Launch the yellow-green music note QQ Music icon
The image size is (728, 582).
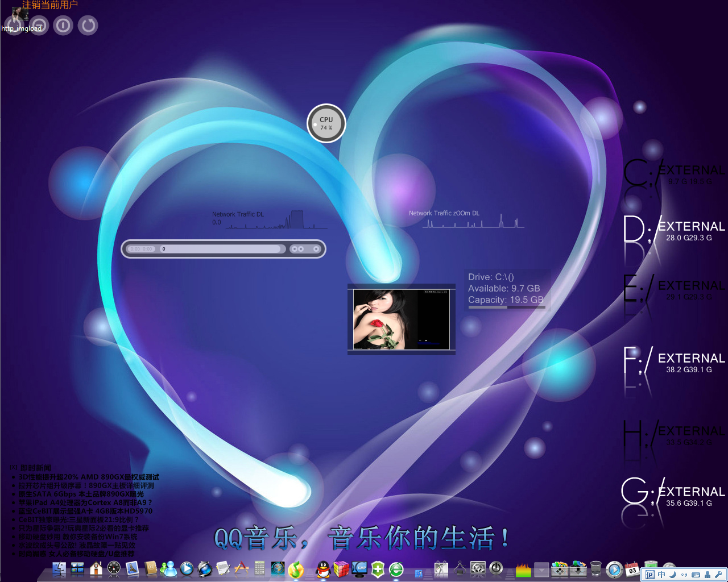coord(296,569)
